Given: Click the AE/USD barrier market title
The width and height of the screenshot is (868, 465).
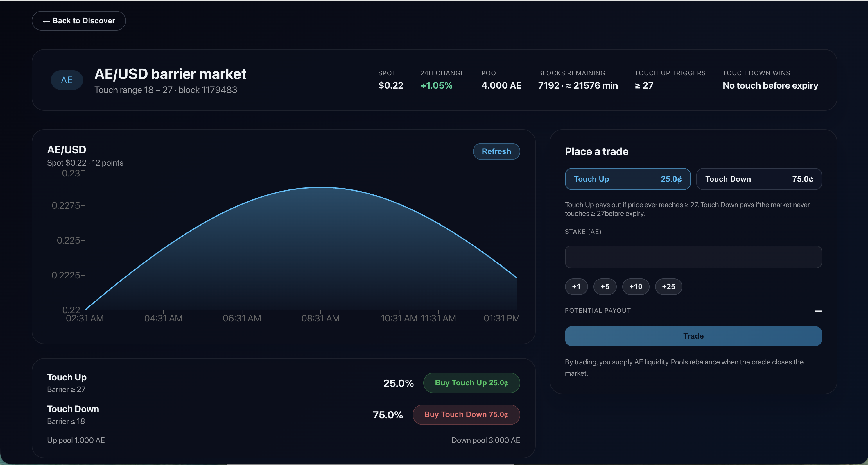Looking at the screenshot, I should 170,74.
